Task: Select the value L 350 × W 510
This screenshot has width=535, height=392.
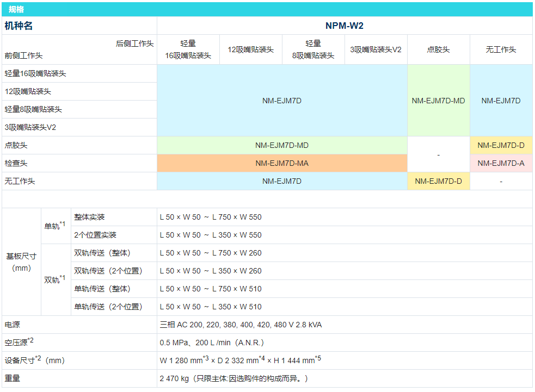Action: click(x=237, y=307)
